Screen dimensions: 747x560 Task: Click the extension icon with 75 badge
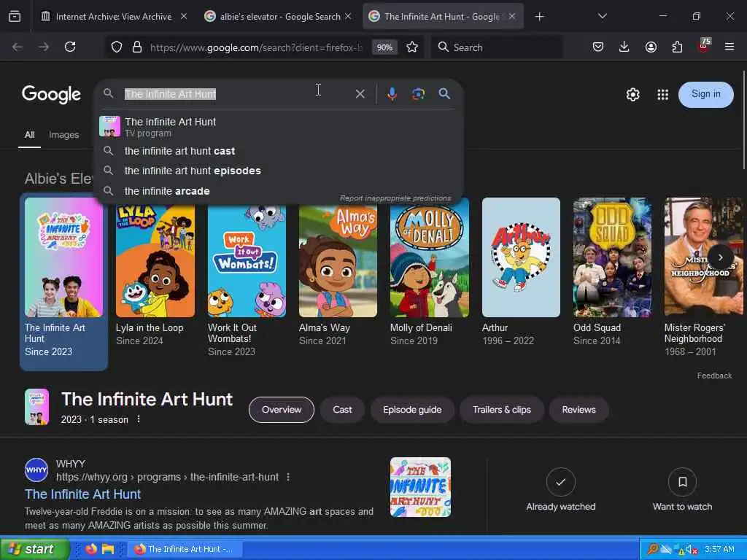704,45
